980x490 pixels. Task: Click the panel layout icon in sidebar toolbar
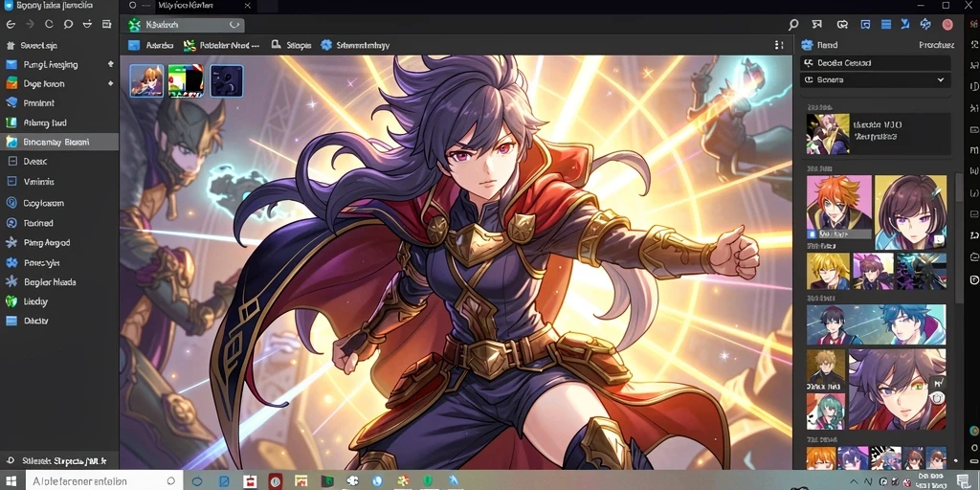point(106,25)
